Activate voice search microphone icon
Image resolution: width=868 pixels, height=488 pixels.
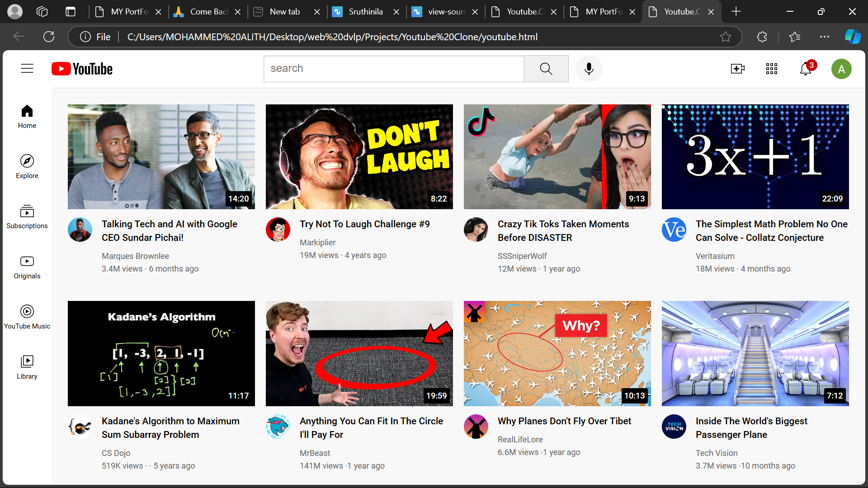(589, 69)
